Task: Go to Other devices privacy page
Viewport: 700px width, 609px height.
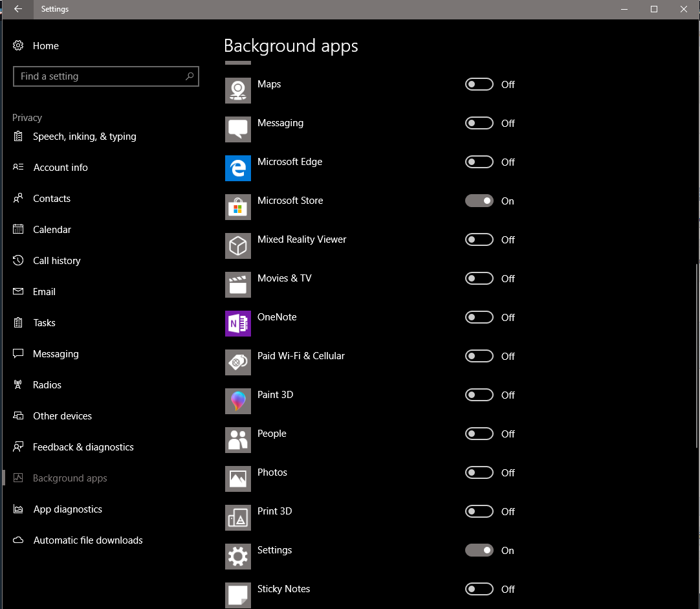Action: coord(63,416)
